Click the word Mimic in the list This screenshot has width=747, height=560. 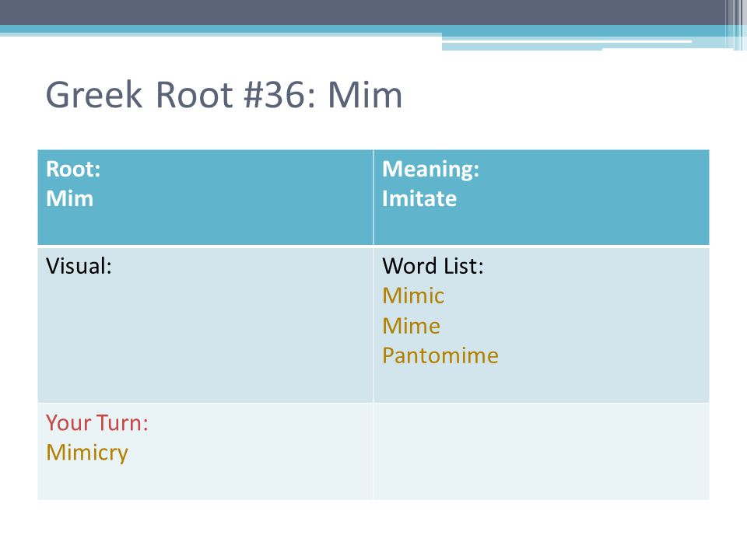(413, 296)
